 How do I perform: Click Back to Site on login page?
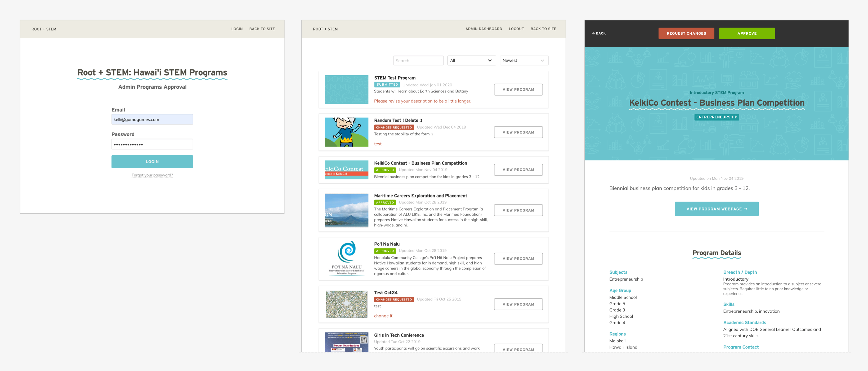coord(262,29)
